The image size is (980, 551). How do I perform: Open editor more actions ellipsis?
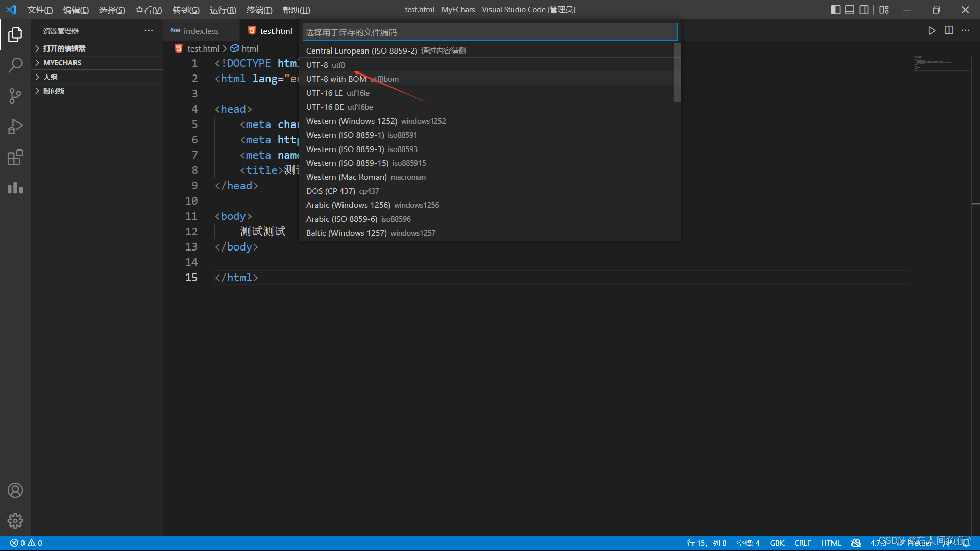(x=965, y=31)
